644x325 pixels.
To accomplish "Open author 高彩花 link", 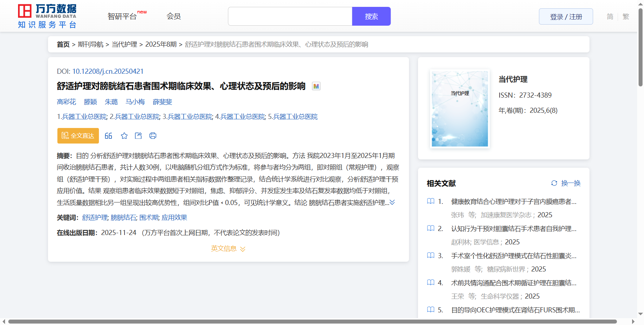I will coord(66,102).
